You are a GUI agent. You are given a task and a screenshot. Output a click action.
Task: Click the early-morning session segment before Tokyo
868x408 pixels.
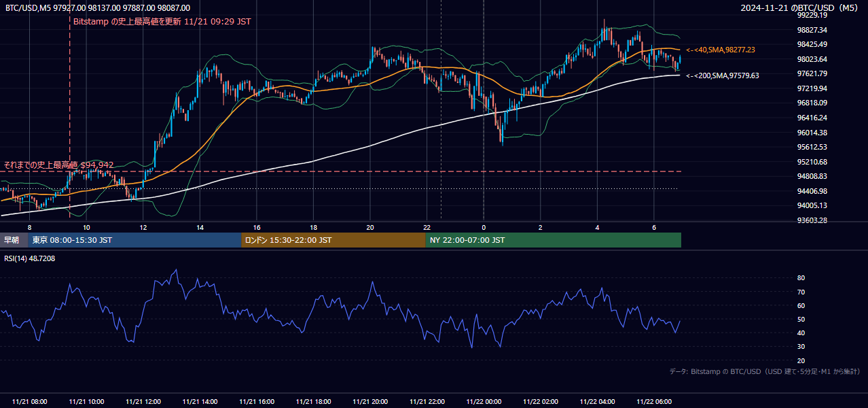(14, 240)
